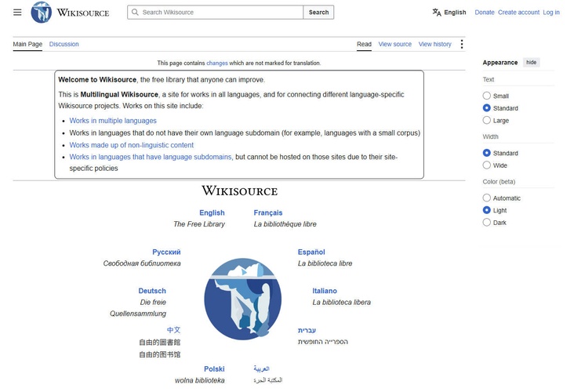This screenshot has height=392, width=574.
Task: Click Create account
Action: point(518,13)
